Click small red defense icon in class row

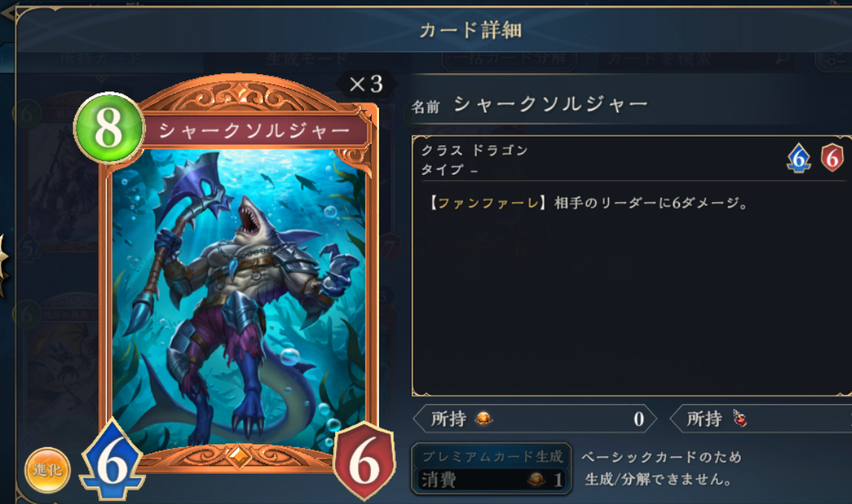point(832,158)
